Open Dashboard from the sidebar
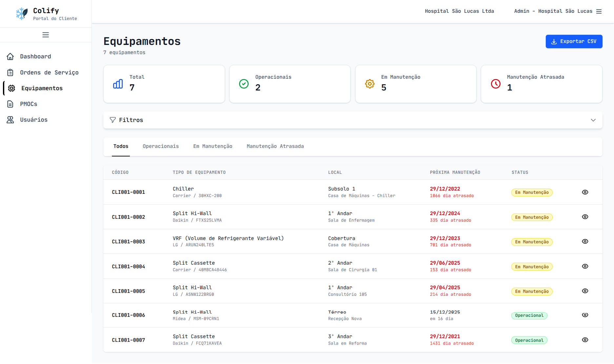Viewport: 614px width, 364px height. coord(35,56)
